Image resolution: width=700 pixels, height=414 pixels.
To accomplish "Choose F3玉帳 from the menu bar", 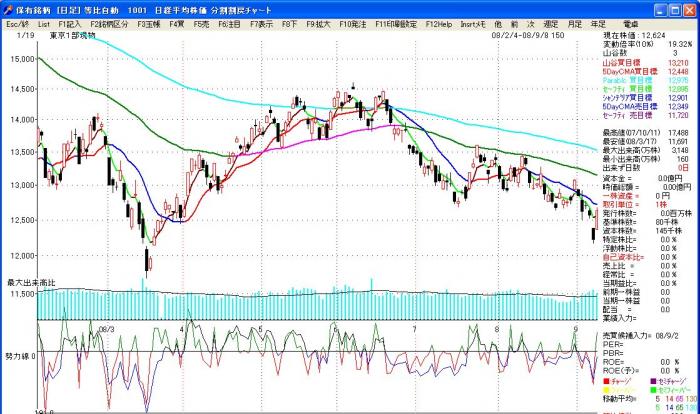I will click(x=149, y=25).
